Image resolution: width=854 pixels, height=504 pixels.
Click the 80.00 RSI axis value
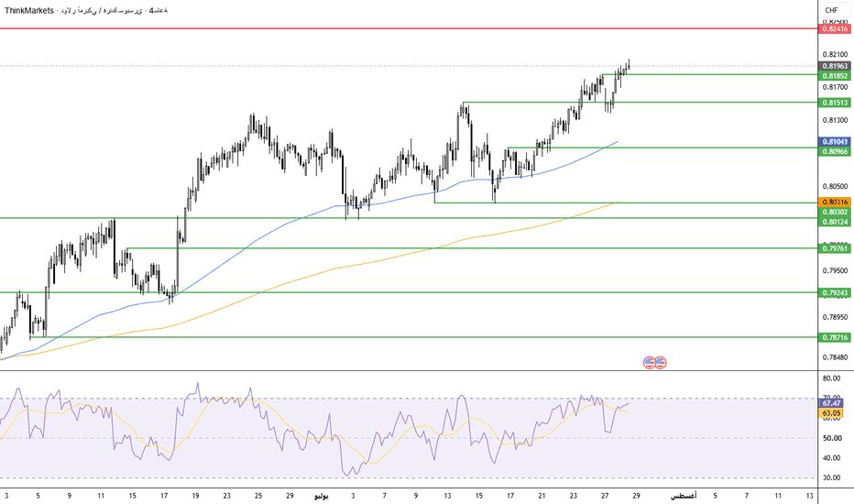[x=832, y=378]
